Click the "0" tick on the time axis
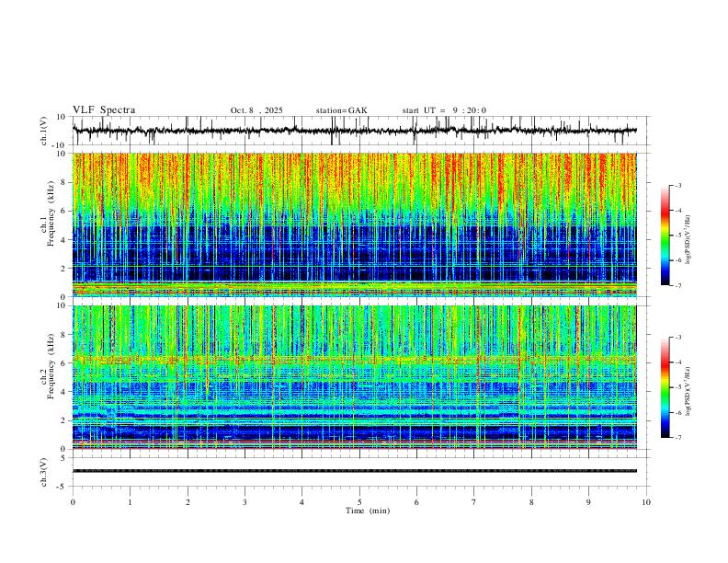 click(x=73, y=502)
